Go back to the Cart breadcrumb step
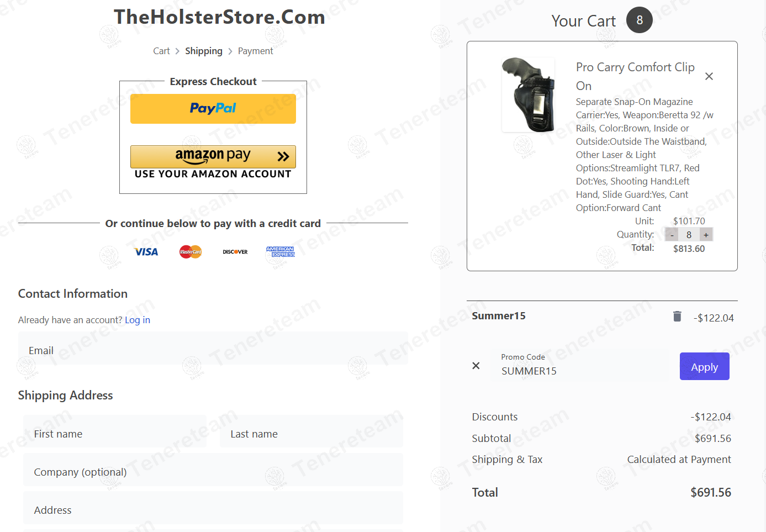This screenshot has height=532, width=766. [x=161, y=51]
